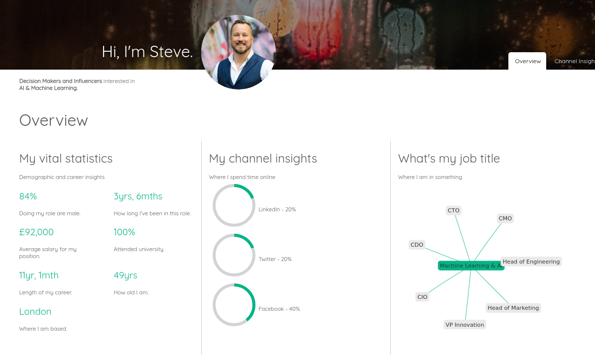Click the My channel insights heading
This screenshot has height=364, width=595.
[263, 159]
